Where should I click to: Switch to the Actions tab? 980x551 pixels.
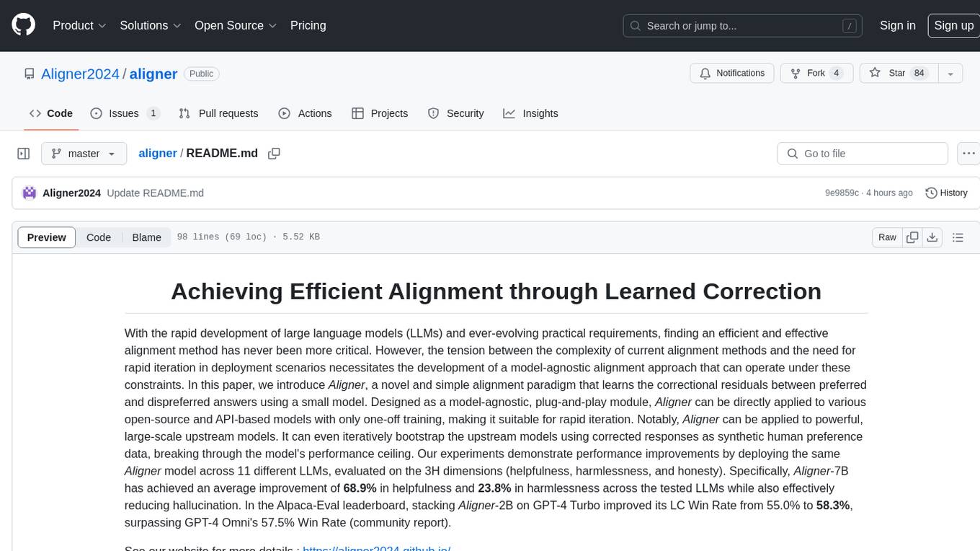tap(305, 113)
